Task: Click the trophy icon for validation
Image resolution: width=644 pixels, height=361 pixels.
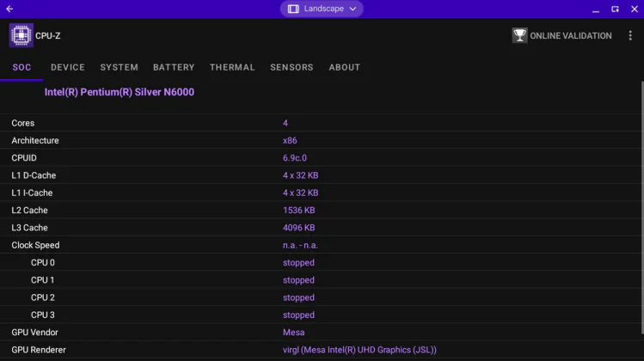Action: [519, 36]
